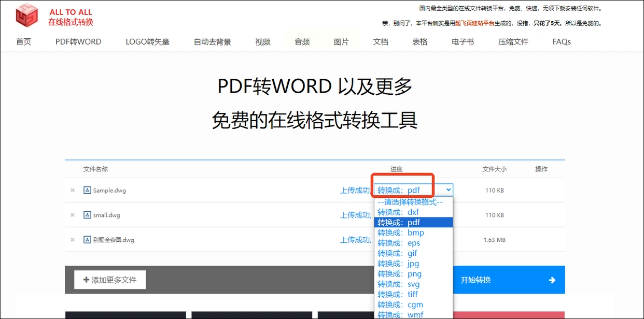This screenshot has width=644, height=319.
Task: Open the 文档 menu item
Action: [x=381, y=42]
